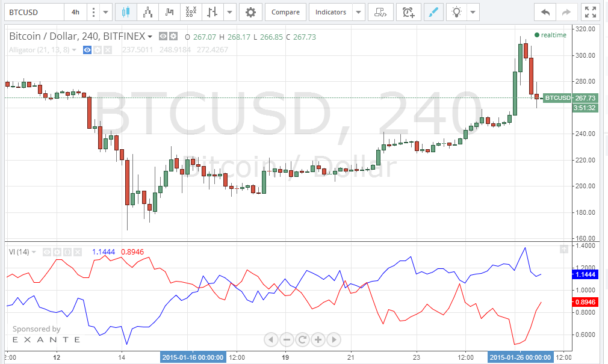Click 2015-01-16 00:00:00 time axis marker
This screenshot has width=608, height=364.
[x=193, y=357]
